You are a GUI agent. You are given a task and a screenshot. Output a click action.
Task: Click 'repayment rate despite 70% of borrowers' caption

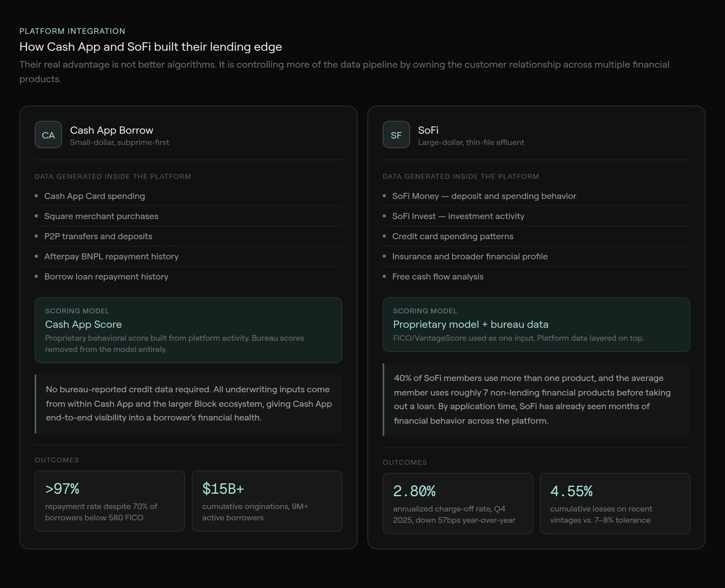[x=101, y=512]
